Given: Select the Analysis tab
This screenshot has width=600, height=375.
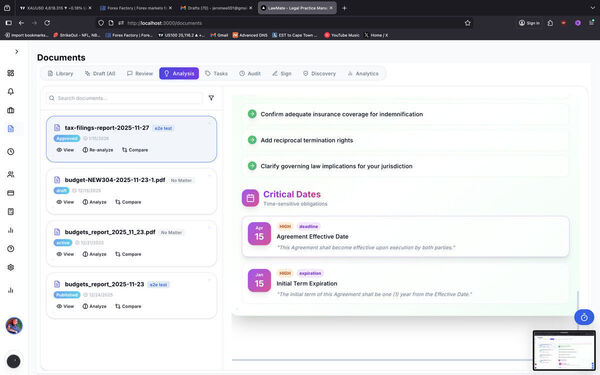Looking at the screenshot, I should [179, 73].
